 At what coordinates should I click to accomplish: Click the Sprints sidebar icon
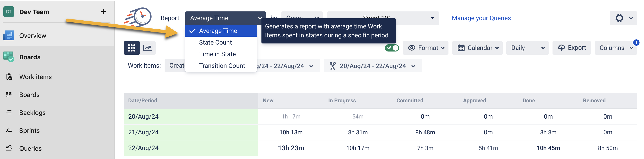9,131
